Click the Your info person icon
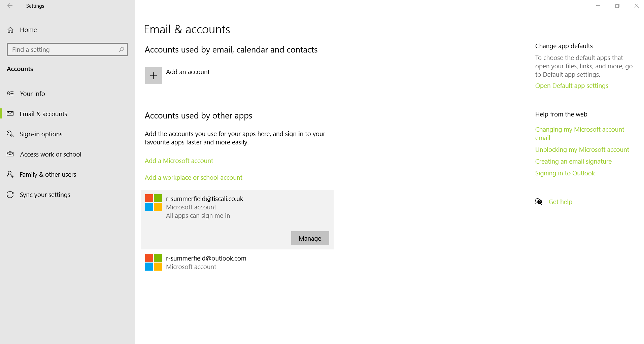Screen dimensions: 644x344 click(x=10, y=94)
